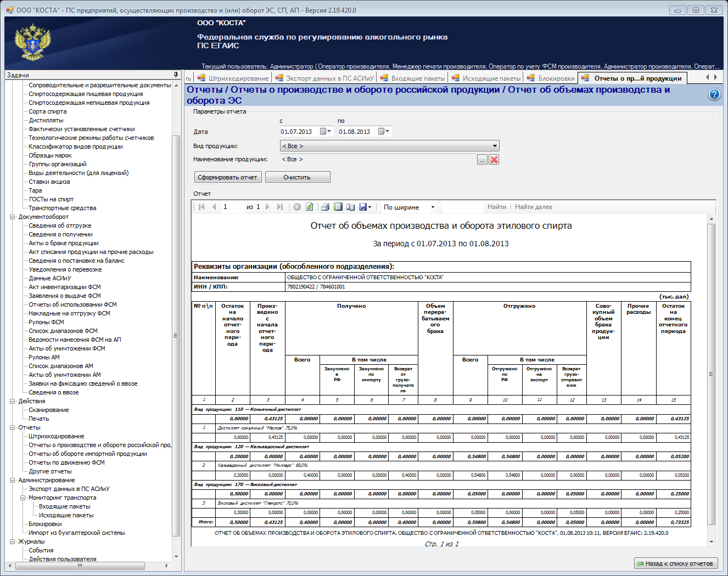
Task: Collapse the Отчеты tree node
Action: pyautogui.click(x=13, y=427)
